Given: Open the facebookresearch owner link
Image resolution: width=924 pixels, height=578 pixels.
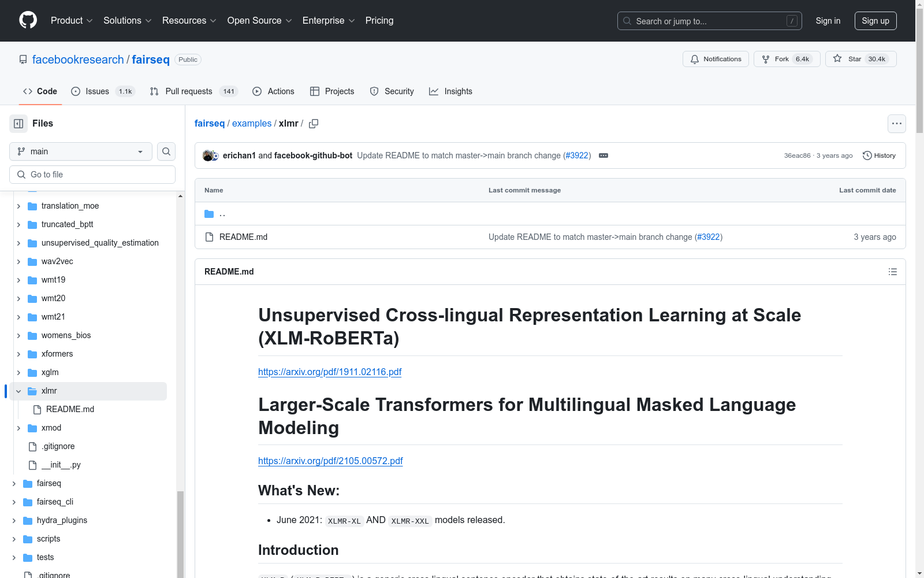Looking at the screenshot, I should tap(78, 60).
